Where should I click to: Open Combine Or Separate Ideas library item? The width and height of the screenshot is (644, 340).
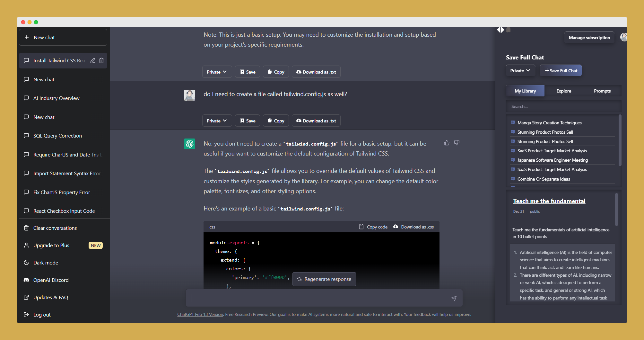tap(562, 179)
